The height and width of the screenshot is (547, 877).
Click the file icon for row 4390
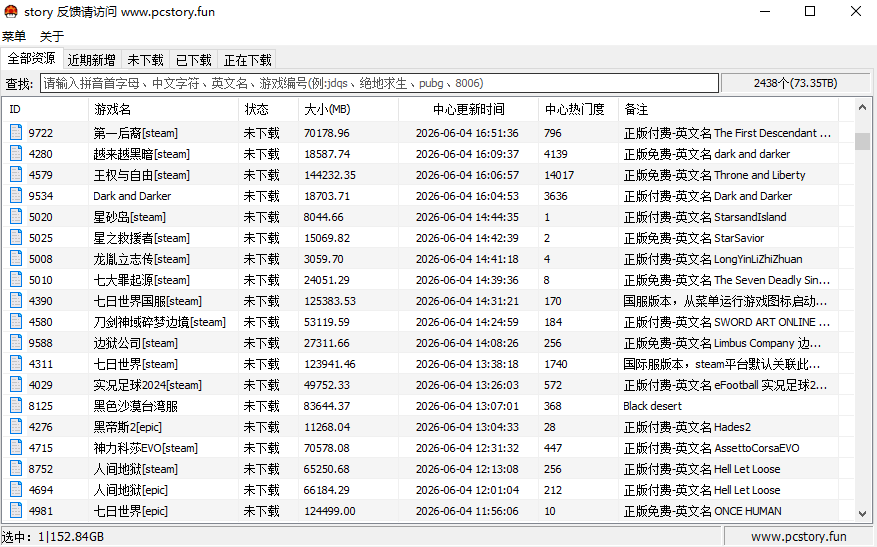click(x=16, y=300)
